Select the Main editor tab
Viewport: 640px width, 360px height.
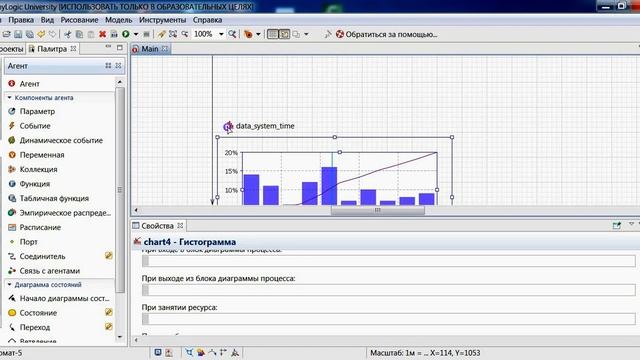pos(150,49)
